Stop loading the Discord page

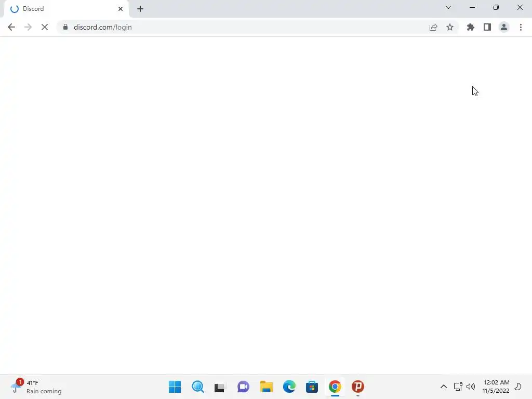45,27
